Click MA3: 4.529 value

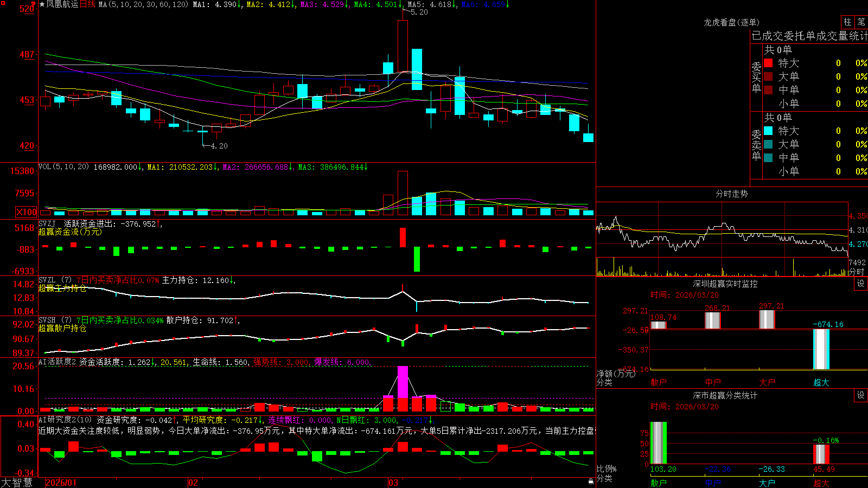click(x=324, y=4)
